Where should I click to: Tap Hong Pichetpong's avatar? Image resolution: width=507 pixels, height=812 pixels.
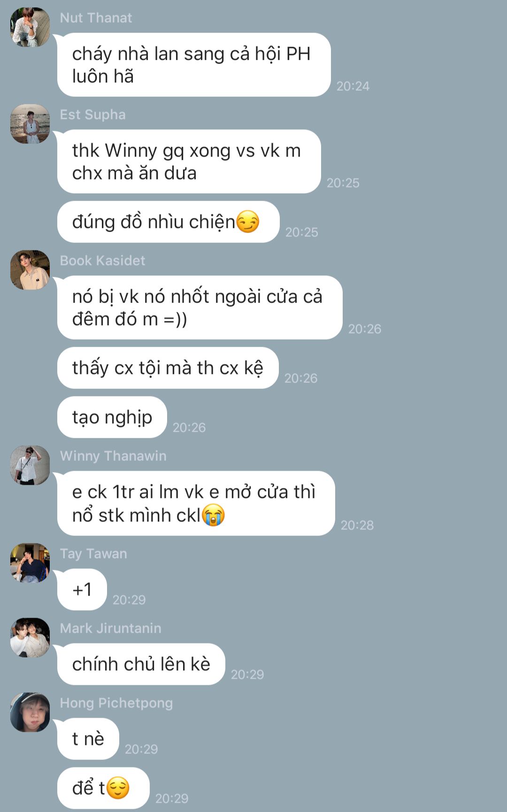[x=30, y=712]
